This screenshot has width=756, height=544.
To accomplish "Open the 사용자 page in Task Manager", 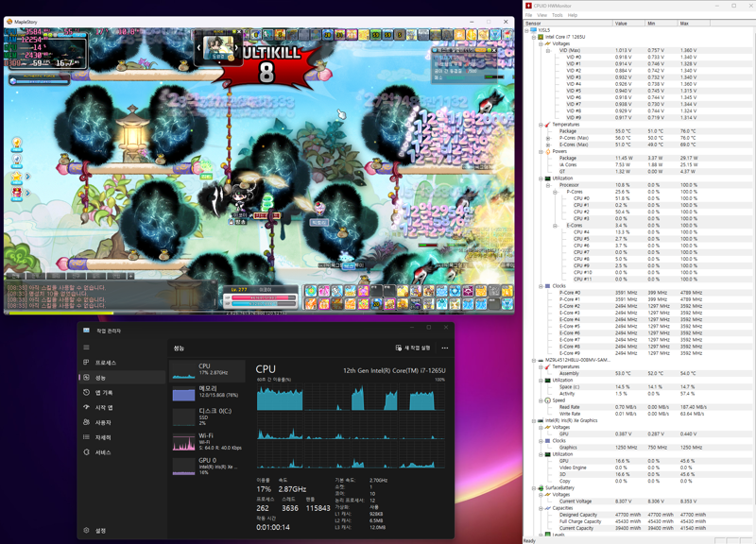I will tap(123, 422).
